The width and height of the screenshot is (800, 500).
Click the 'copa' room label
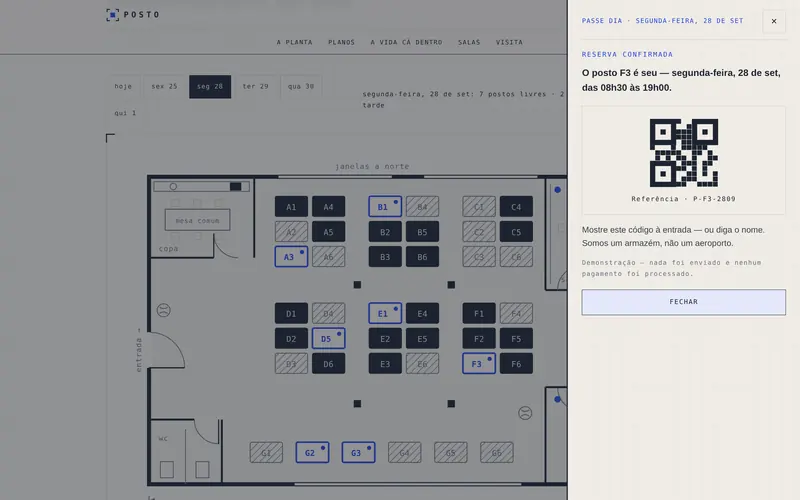(x=168, y=248)
